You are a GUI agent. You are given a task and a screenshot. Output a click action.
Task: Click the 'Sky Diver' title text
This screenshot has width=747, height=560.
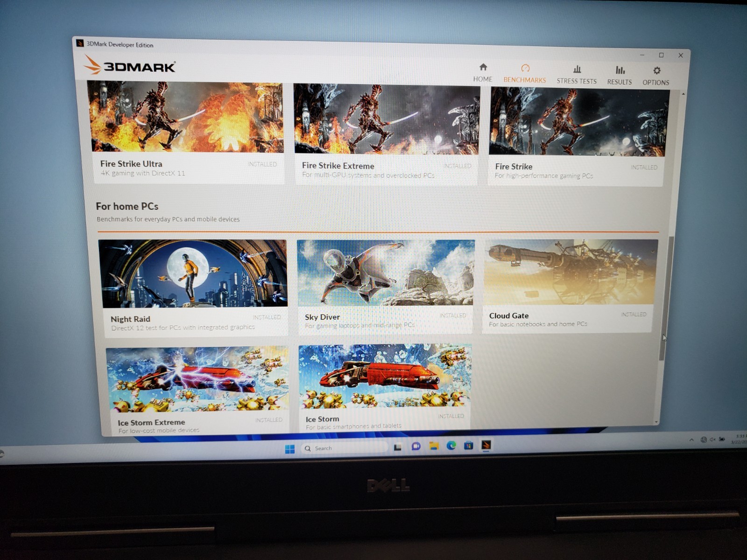[322, 317]
